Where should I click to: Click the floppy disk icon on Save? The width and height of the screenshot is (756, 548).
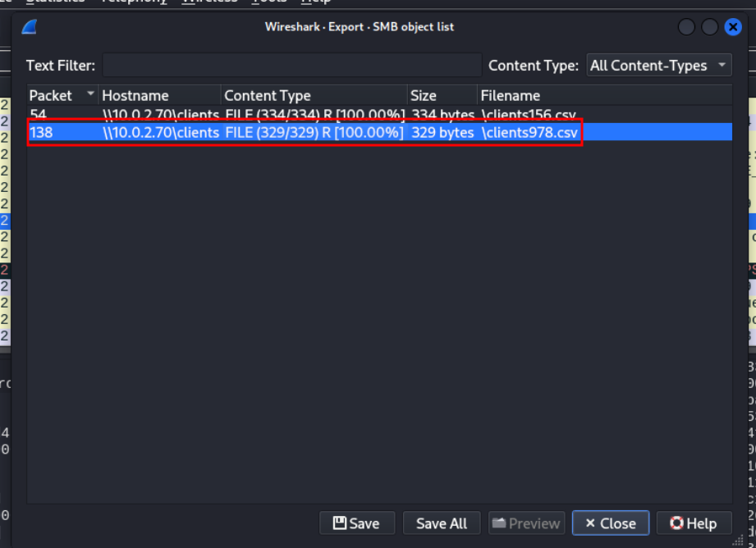pos(340,523)
